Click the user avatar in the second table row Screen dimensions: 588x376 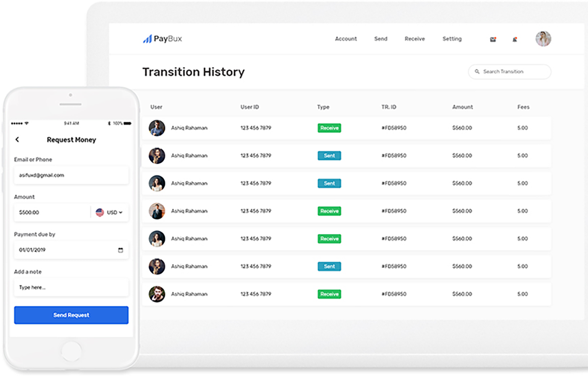click(x=157, y=156)
